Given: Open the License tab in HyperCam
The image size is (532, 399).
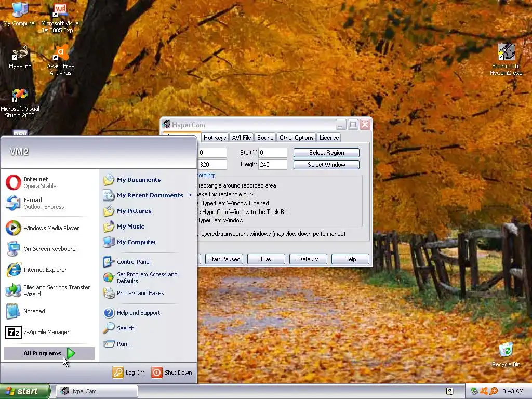Looking at the screenshot, I should coord(329,137).
